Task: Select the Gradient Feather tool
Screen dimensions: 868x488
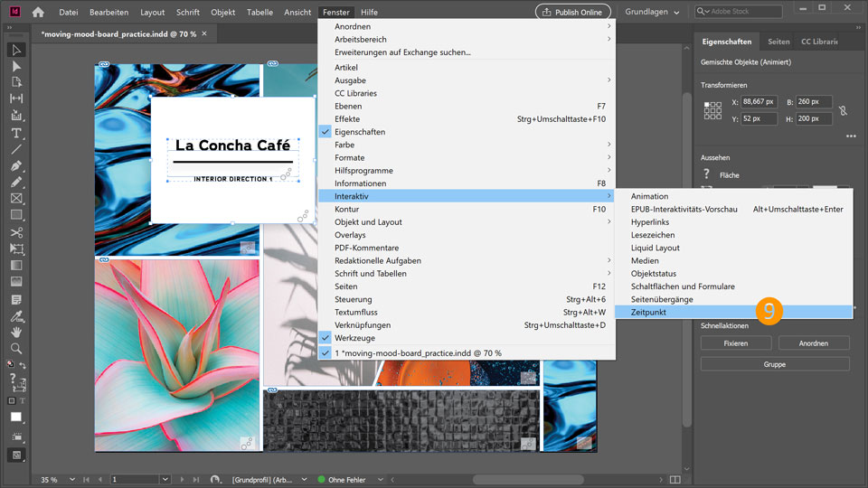Action: point(16,282)
